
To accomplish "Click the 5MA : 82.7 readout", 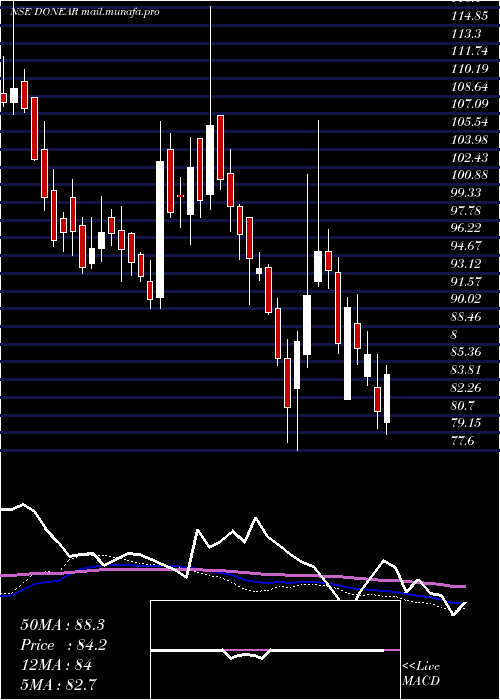I will [x=59, y=685].
